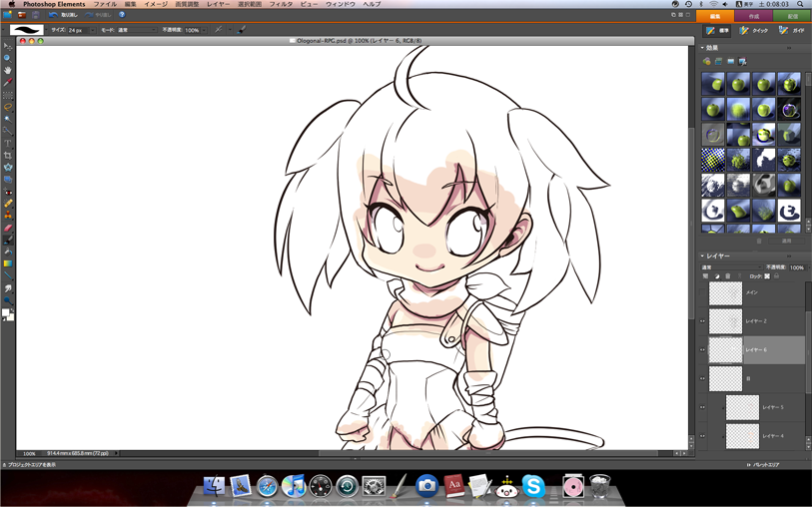Open the ファイル menu

tap(105, 4)
